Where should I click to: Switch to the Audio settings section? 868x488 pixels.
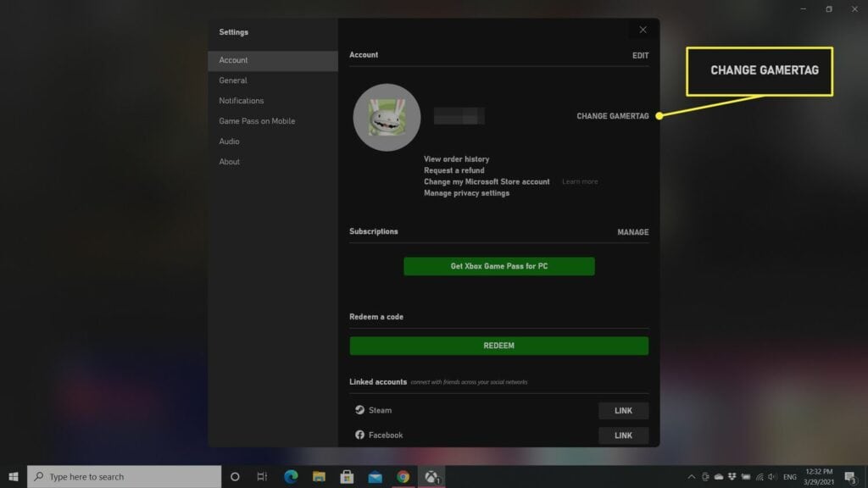pyautogui.click(x=230, y=141)
